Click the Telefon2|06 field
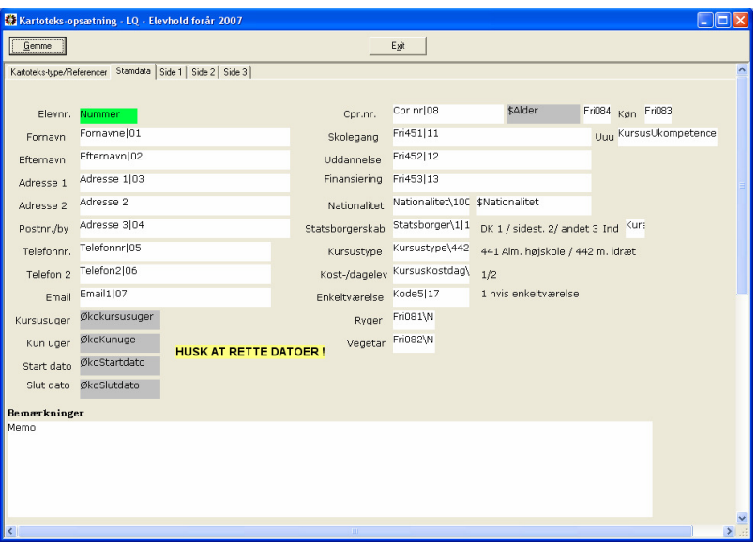Screen dimensions: 756x544 tap(175, 275)
